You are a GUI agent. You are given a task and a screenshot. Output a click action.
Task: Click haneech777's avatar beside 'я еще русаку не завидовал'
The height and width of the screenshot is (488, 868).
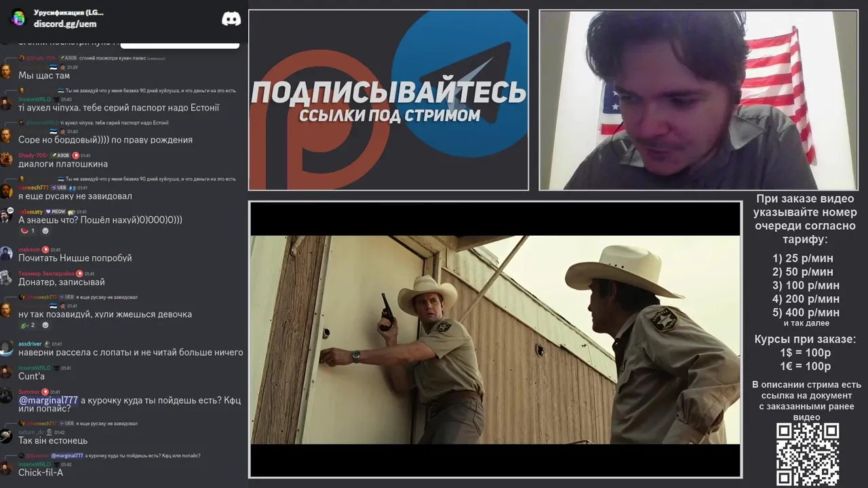[6, 192]
